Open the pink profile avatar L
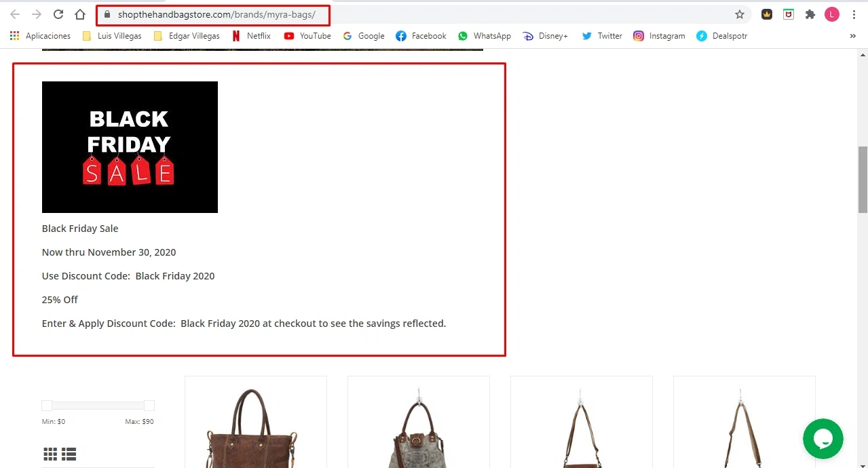Viewport: 868px width, 468px height. (x=832, y=14)
